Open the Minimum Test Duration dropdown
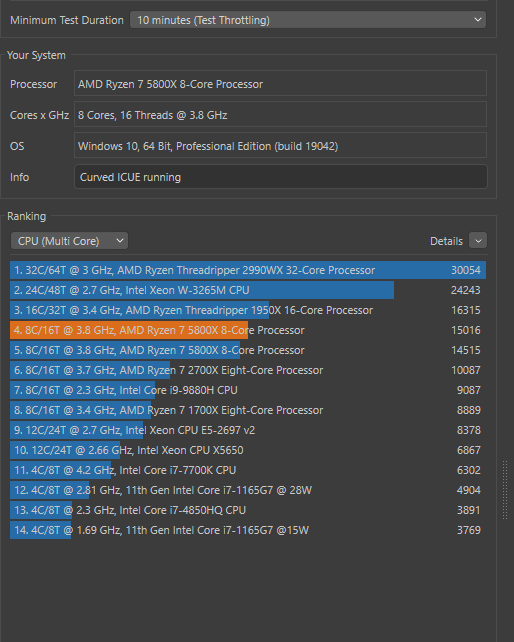Image resolution: width=514 pixels, height=642 pixels. point(308,20)
